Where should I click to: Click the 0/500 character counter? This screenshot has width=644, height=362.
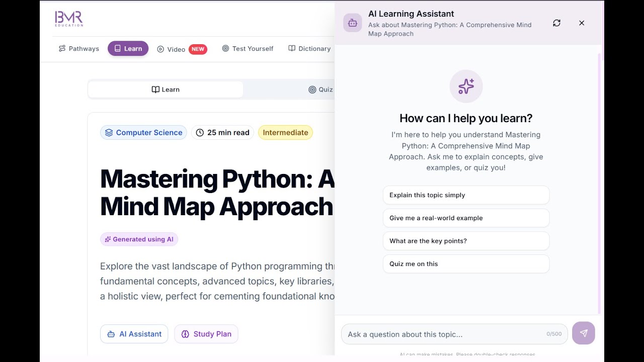[554, 334]
